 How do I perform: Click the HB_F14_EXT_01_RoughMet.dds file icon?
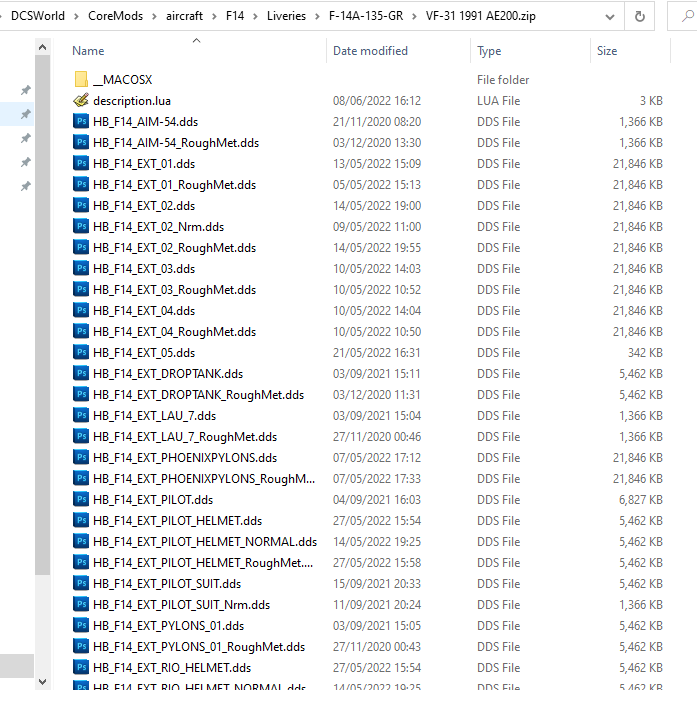coord(81,185)
